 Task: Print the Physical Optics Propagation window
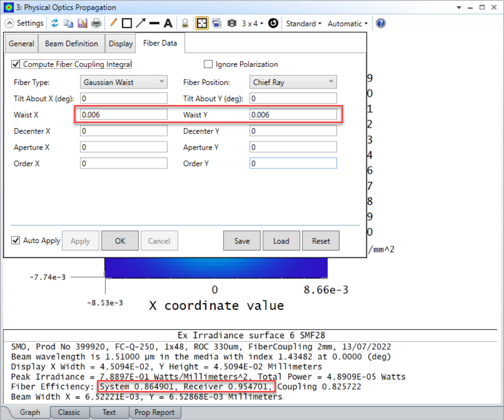tap(95, 22)
